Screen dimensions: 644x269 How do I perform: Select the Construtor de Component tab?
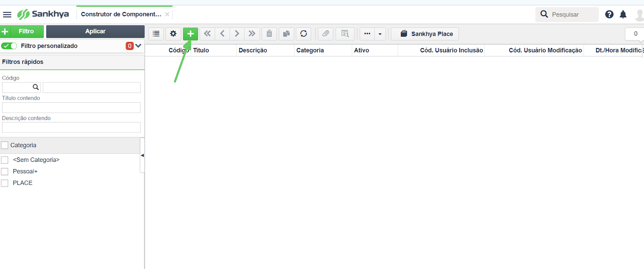[x=121, y=14]
